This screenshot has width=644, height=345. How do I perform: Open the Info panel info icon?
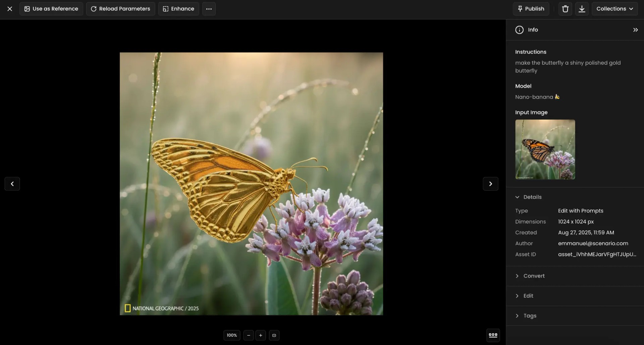[519, 29]
